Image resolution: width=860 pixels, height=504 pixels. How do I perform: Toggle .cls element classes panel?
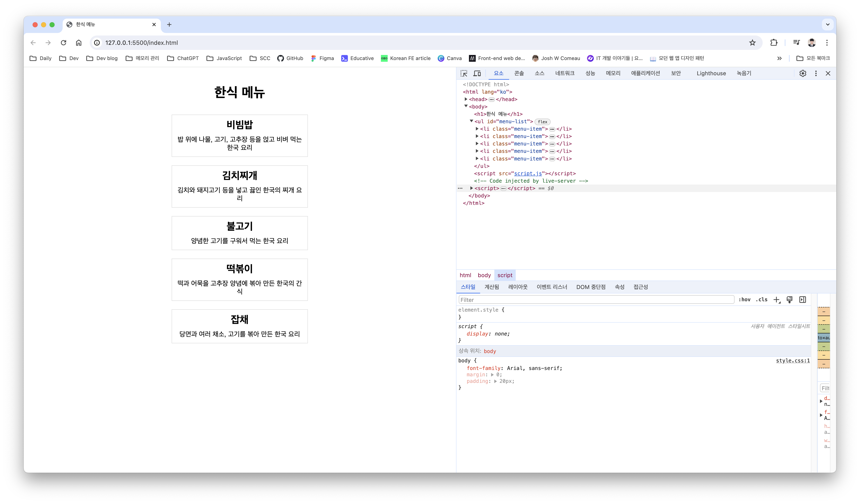761,300
